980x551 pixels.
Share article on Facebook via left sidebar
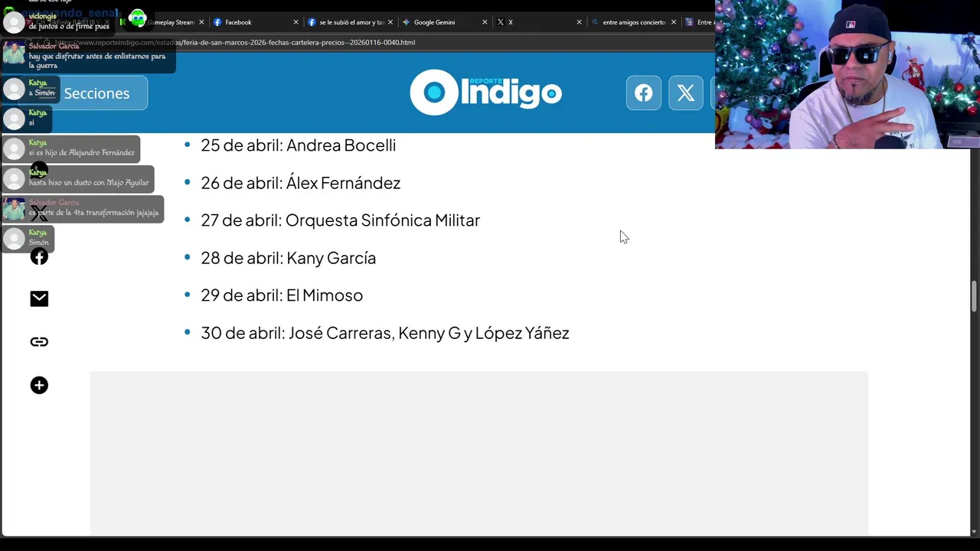[x=39, y=256]
